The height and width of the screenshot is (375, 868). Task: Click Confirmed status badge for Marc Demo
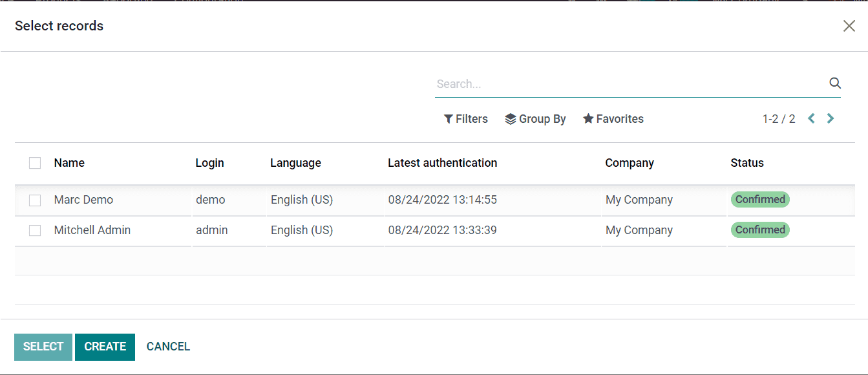[x=759, y=200]
